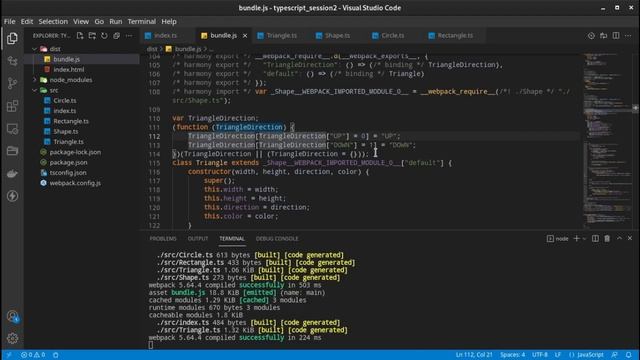Show the Problems panel tab
The width and height of the screenshot is (640, 360).
pyautogui.click(x=163, y=239)
